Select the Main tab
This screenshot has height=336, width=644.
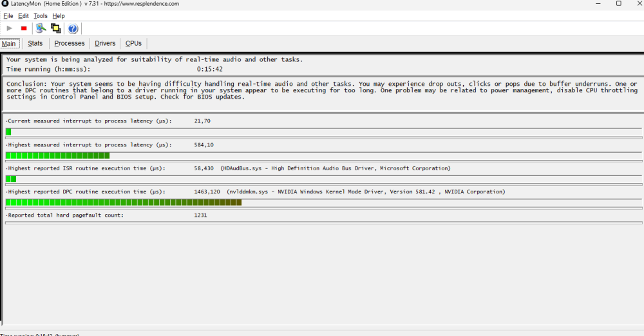[9, 44]
